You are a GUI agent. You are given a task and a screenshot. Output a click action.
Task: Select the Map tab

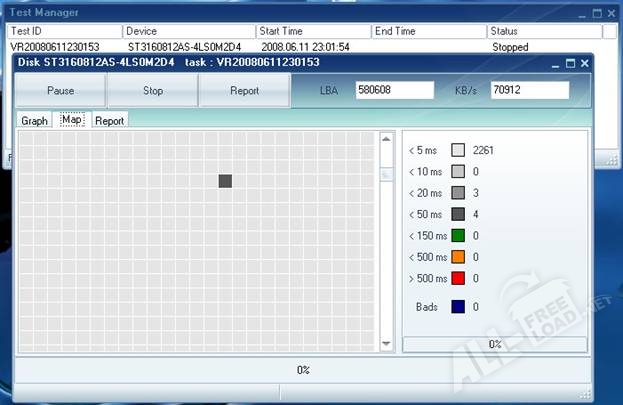tap(71, 120)
